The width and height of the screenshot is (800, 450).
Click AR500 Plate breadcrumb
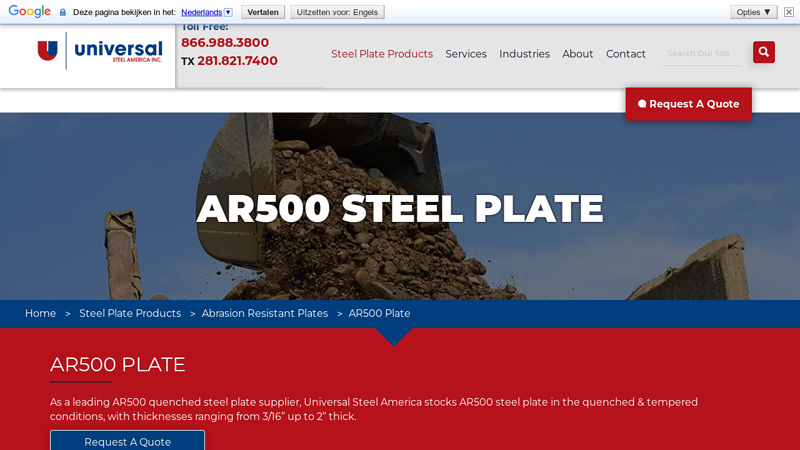[x=379, y=313]
